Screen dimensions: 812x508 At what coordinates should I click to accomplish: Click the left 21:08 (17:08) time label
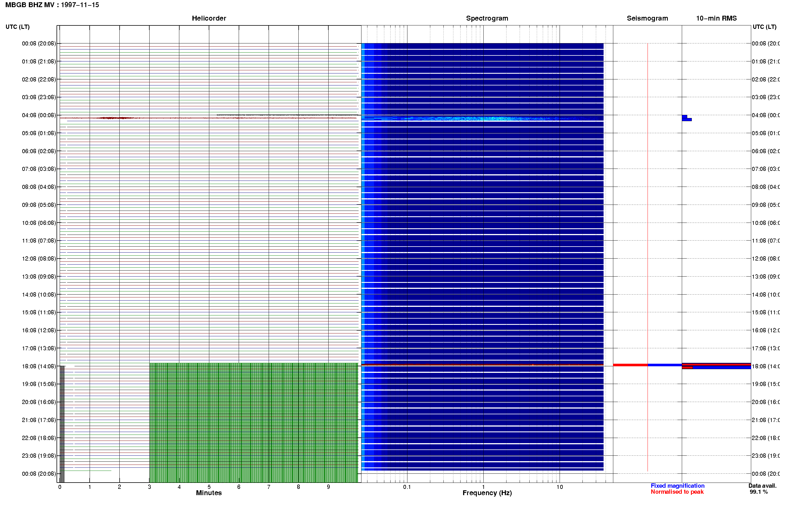click(x=39, y=420)
